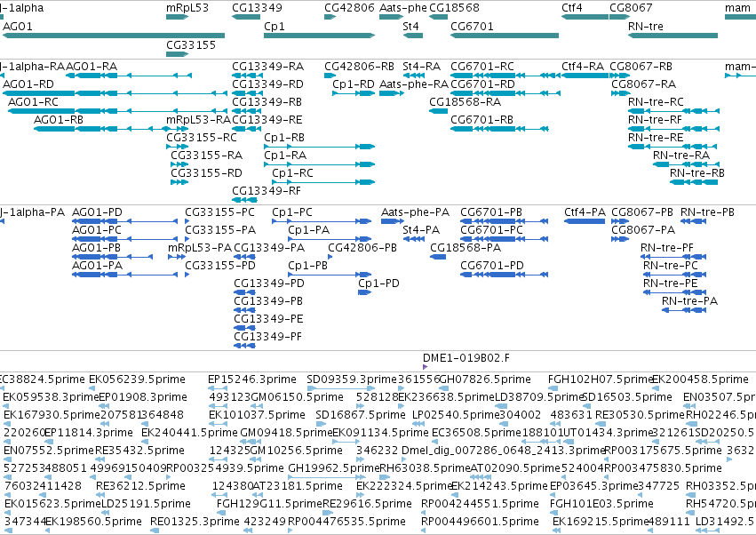Click the EP15246.3prime EST label

tap(252, 379)
